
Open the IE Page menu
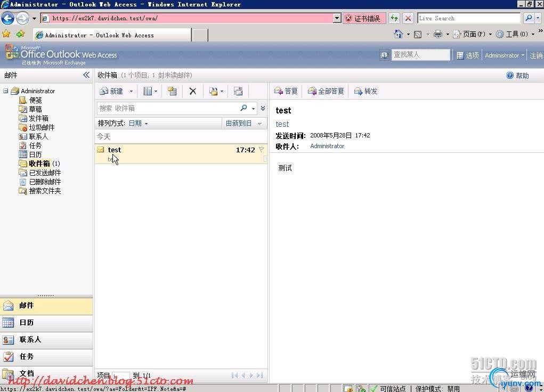pos(473,34)
